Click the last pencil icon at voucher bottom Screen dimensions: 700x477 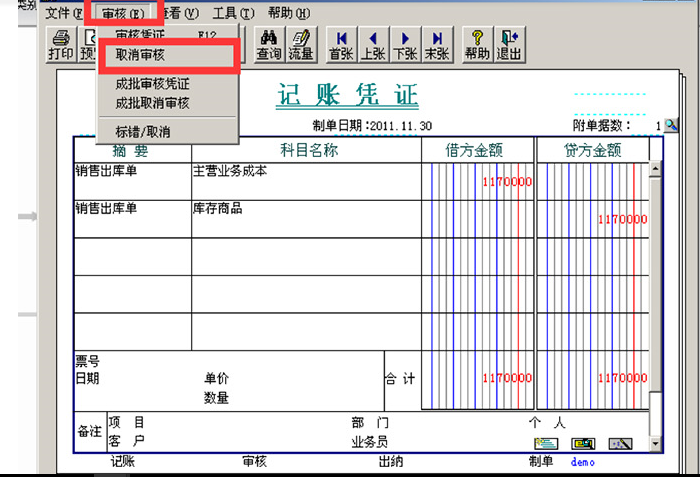pyautogui.click(x=621, y=444)
